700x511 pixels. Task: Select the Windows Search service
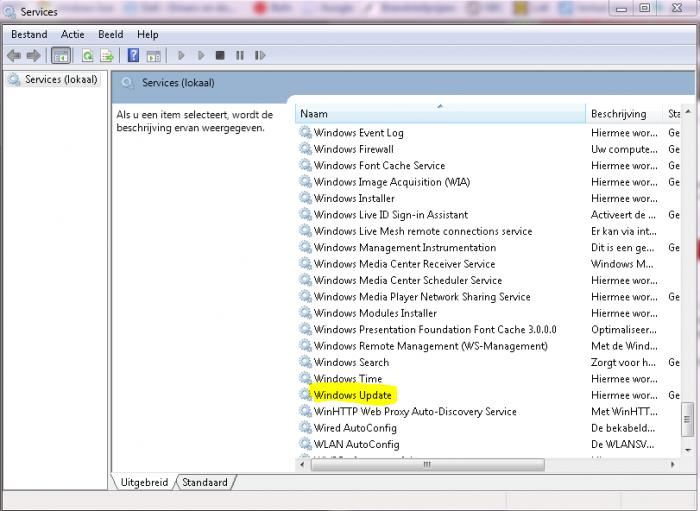[x=351, y=362]
